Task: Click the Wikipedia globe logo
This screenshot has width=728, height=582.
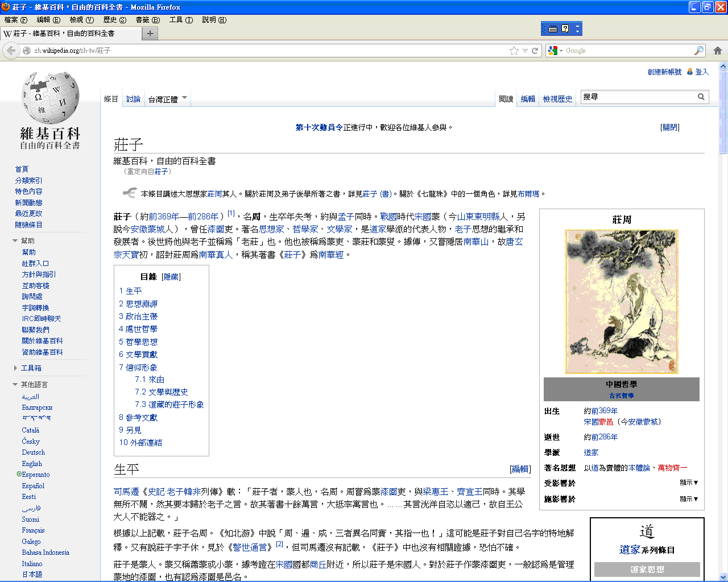Action: coord(50,98)
